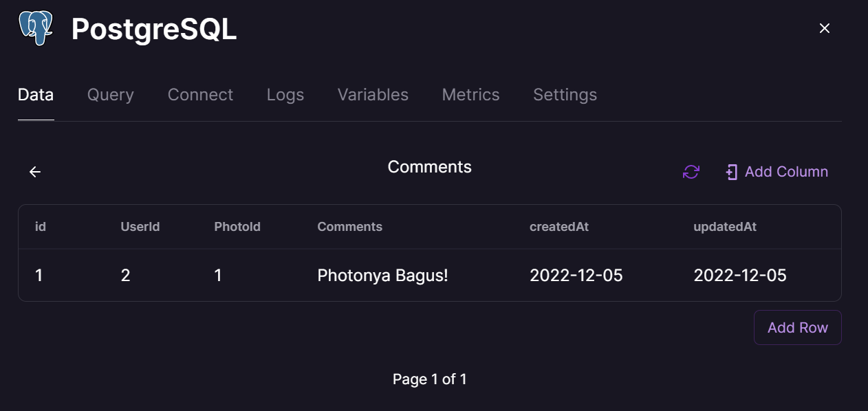Viewport: 868px width, 411px height.
Task: Open the Variables tab
Action: 372,95
